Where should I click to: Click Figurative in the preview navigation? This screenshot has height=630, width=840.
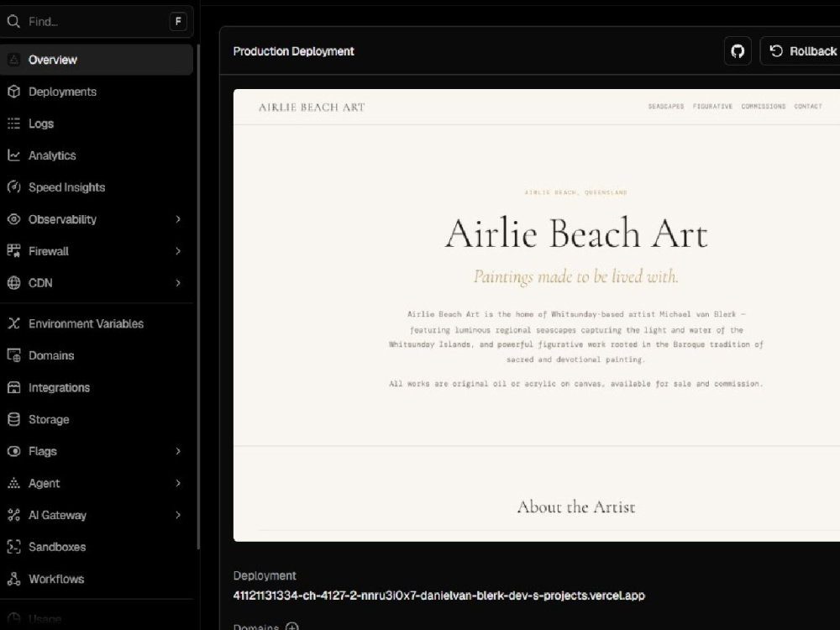[712, 106]
